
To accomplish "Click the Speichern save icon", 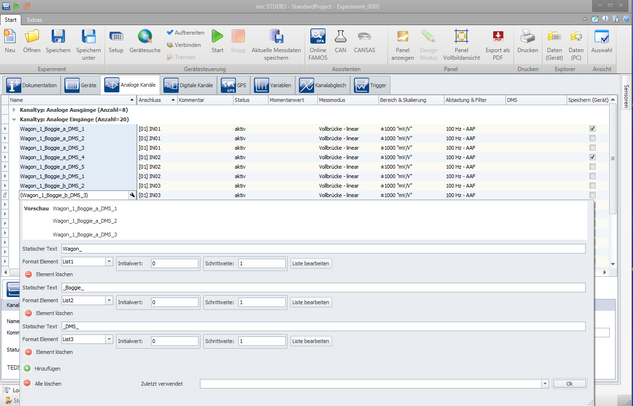I will 58,38.
